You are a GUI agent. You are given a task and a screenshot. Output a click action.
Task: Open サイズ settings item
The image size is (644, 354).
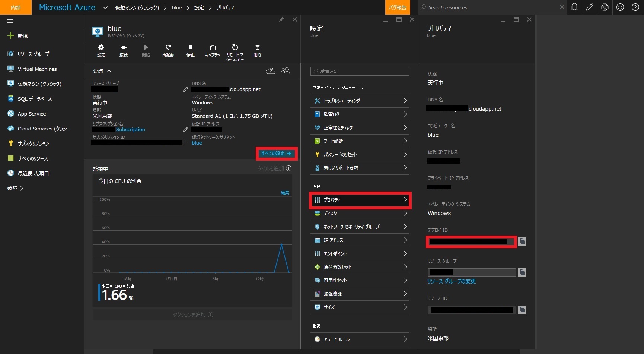coord(360,307)
